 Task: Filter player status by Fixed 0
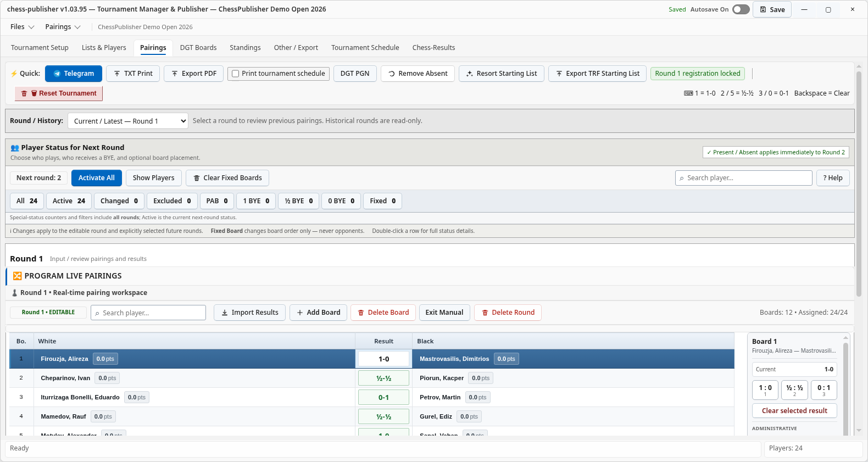click(383, 201)
